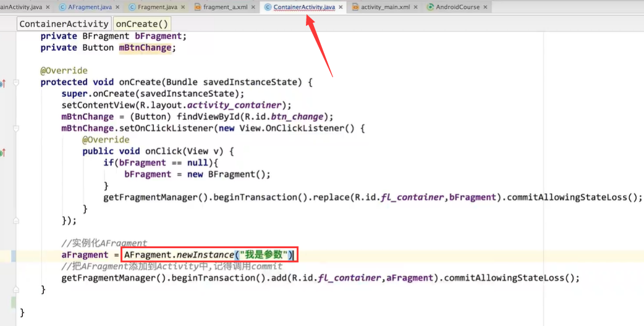
Task: Click 'add' in the last transaction line
Action: (279, 278)
